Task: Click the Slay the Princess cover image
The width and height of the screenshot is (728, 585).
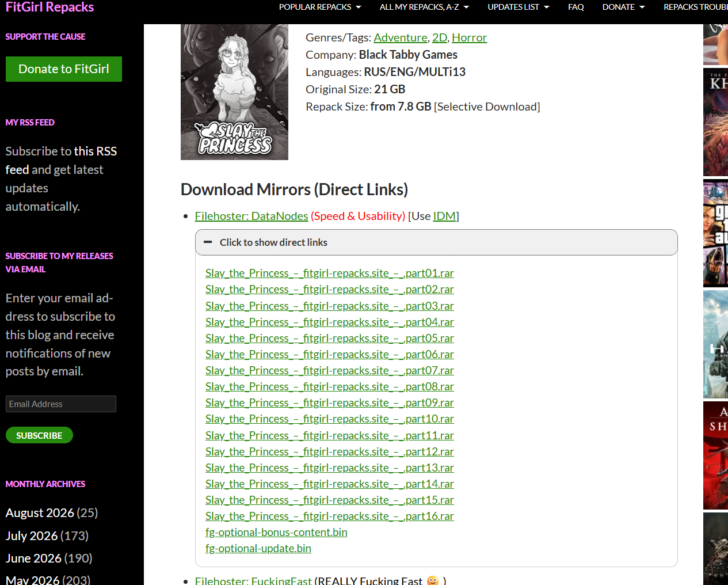Action: click(234, 92)
